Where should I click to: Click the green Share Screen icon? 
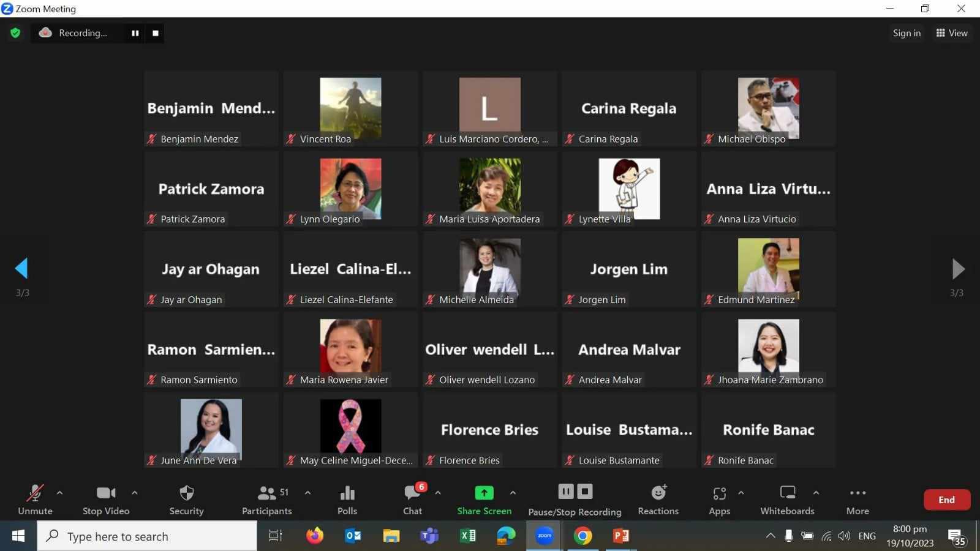[484, 493]
